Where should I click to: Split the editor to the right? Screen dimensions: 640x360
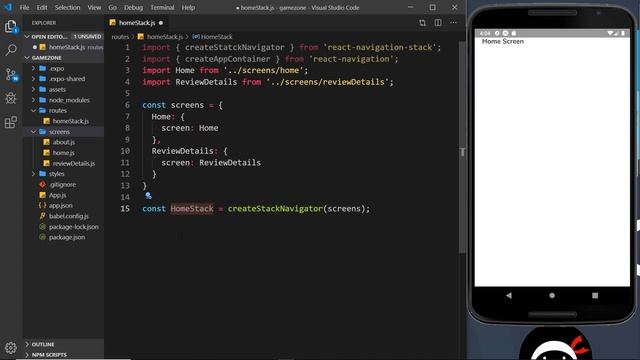[438, 23]
